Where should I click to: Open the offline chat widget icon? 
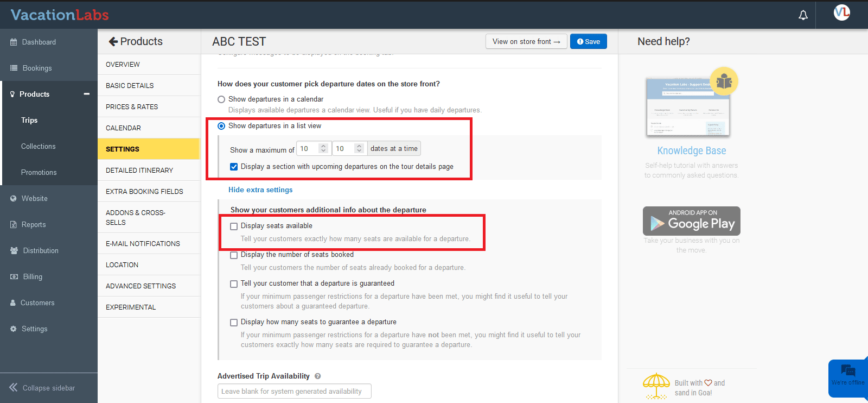[x=848, y=371]
